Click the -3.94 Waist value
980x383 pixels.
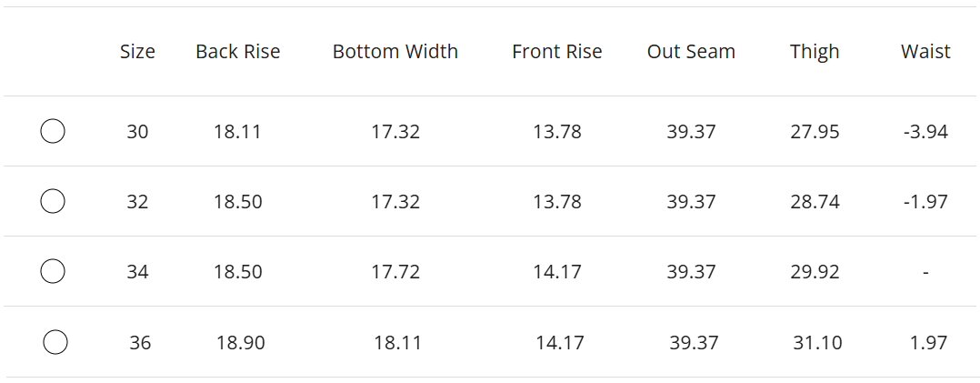coord(925,132)
